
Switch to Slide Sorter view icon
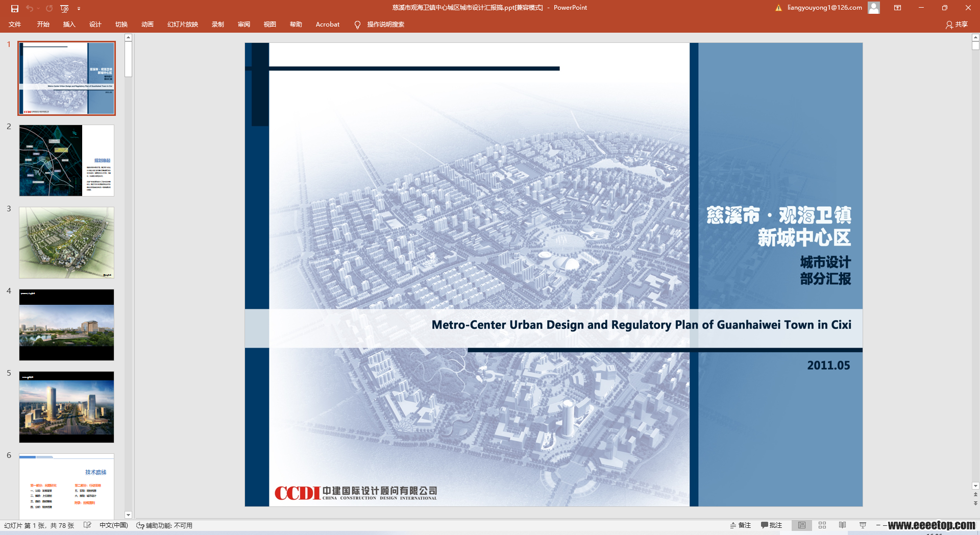[822, 525]
